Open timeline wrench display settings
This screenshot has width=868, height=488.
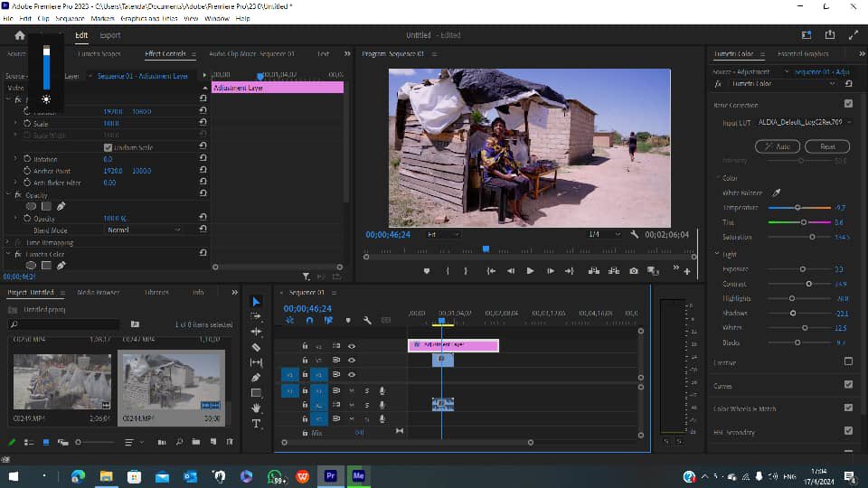click(367, 320)
